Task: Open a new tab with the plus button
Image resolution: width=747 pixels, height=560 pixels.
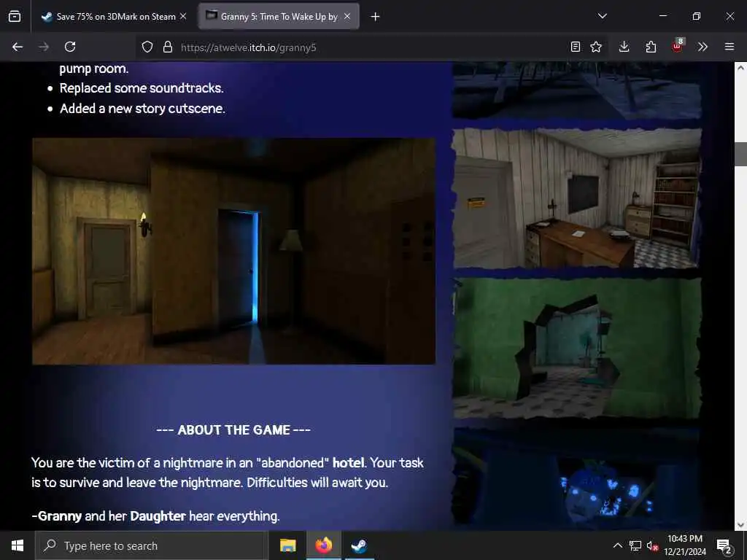Action: tap(376, 17)
